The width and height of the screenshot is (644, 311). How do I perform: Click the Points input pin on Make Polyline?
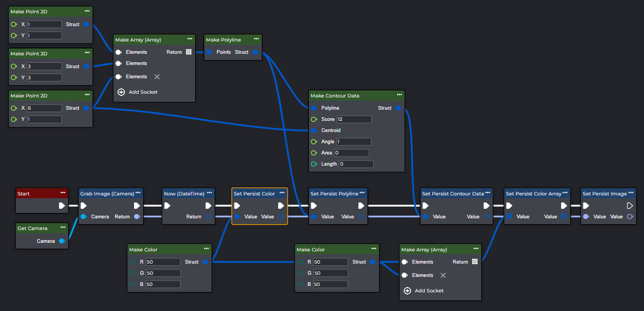[209, 52]
